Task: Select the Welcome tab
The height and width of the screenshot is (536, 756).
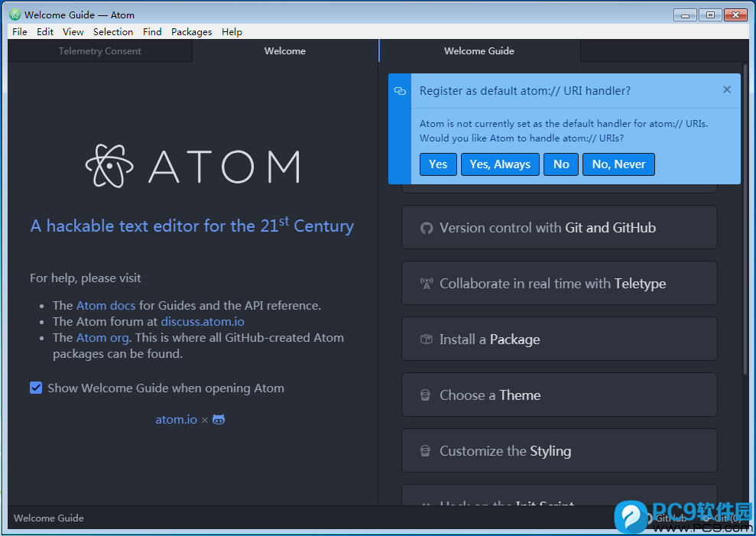Action: pyautogui.click(x=285, y=50)
